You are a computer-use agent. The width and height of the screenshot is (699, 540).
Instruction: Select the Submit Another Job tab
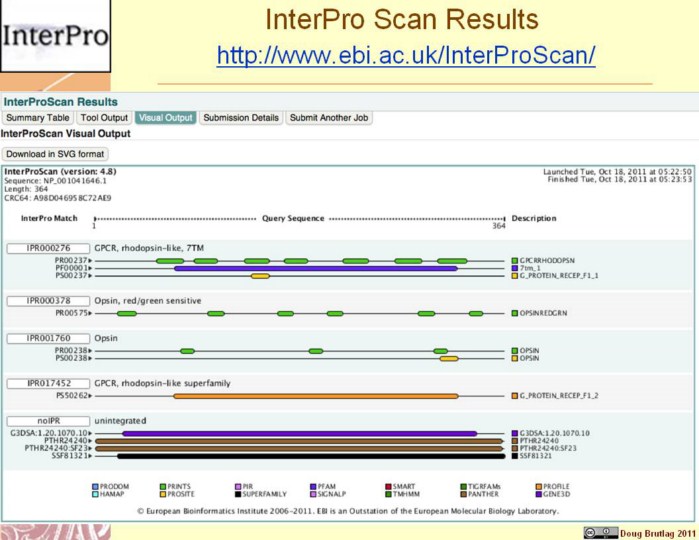tap(329, 118)
